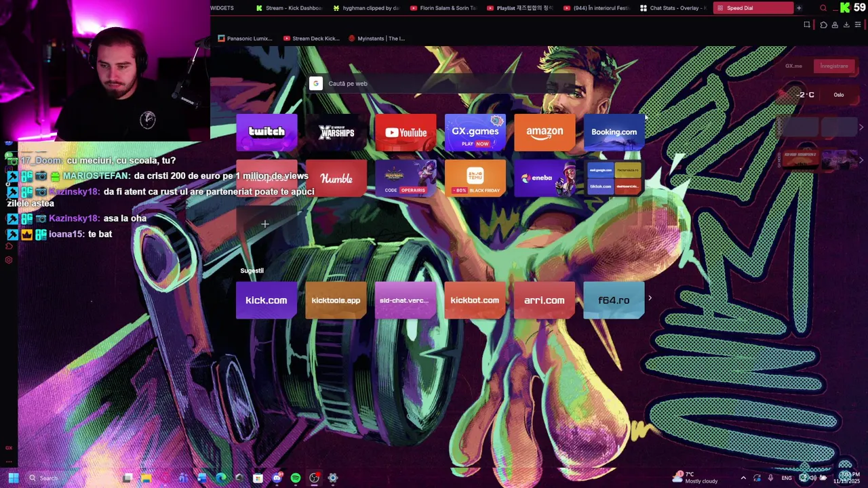Viewport: 868px width, 488px height.
Task: Click the Înregistrare button
Action: click(834, 66)
